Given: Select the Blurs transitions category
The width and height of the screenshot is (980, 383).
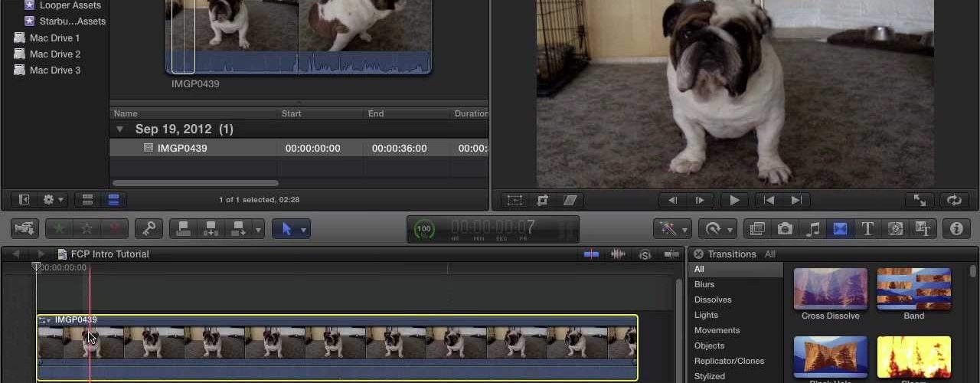Looking at the screenshot, I should tap(736, 284).
